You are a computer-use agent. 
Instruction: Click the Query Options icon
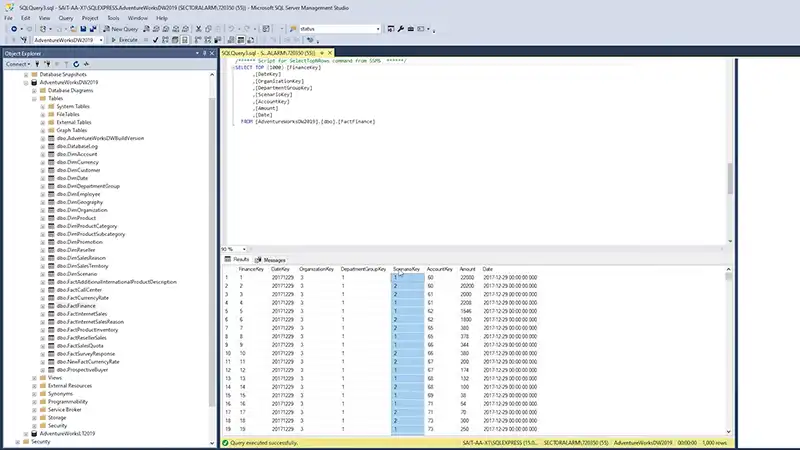pos(175,40)
